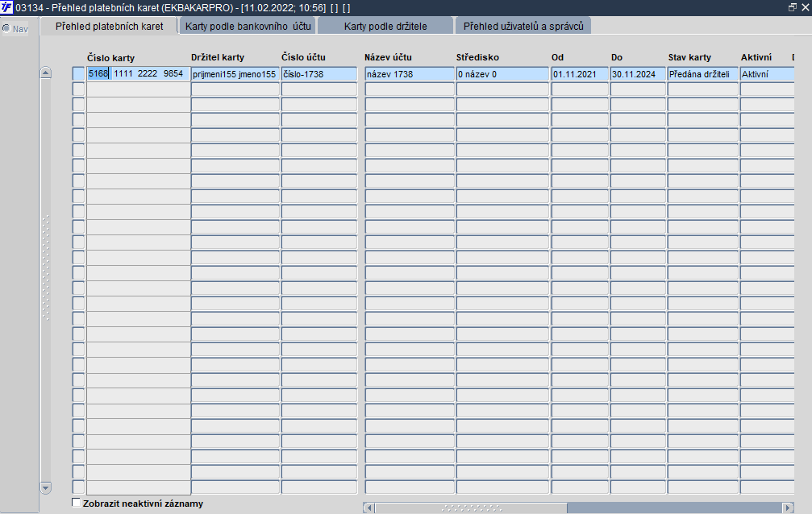The height and width of the screenshot is (514, 812).
Task: Click the account number cell číslo-1738
Action: (319, 74)
